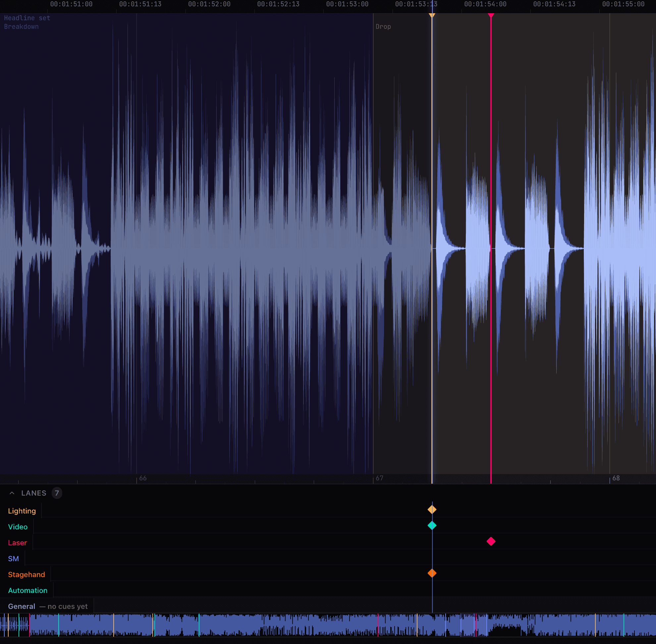Click timecode 00:01:53:00 on ruler

(x=347, y=4)
